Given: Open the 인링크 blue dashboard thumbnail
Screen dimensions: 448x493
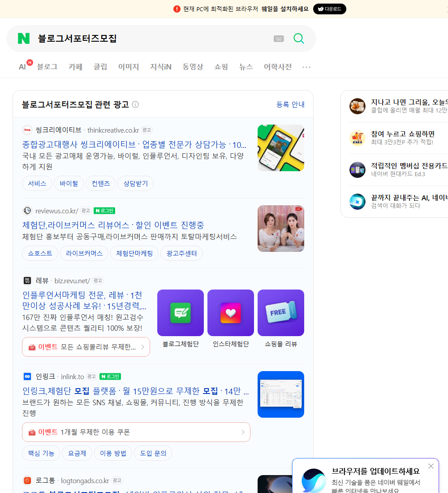Looking at the screenshot, I should click(281, 394).
